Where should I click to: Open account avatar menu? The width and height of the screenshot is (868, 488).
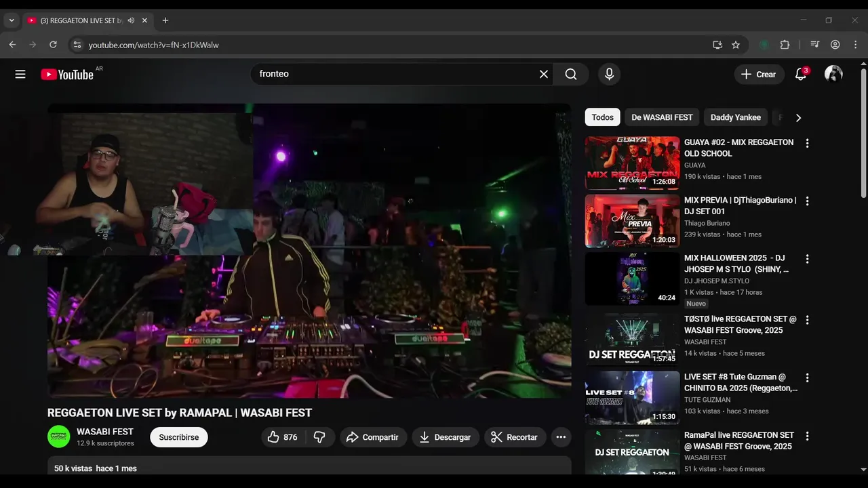tap(833, 75)
